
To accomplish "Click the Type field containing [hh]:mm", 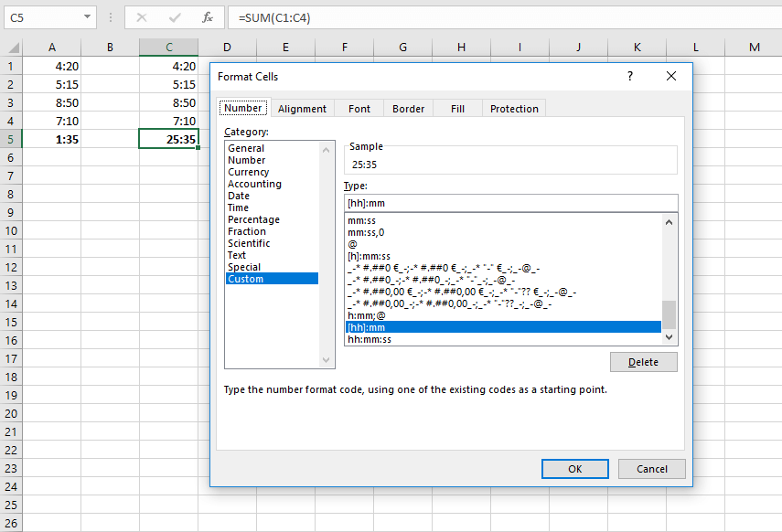I will pos(510,203).
